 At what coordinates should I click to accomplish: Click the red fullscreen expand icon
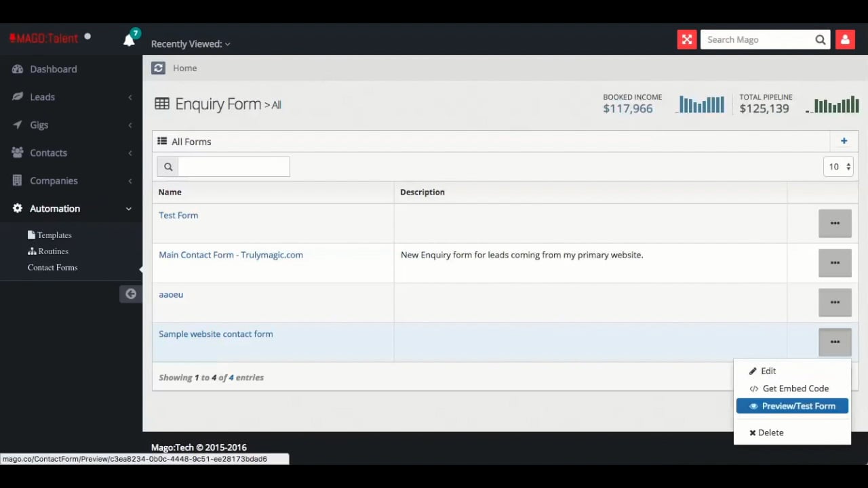(687, 40)
